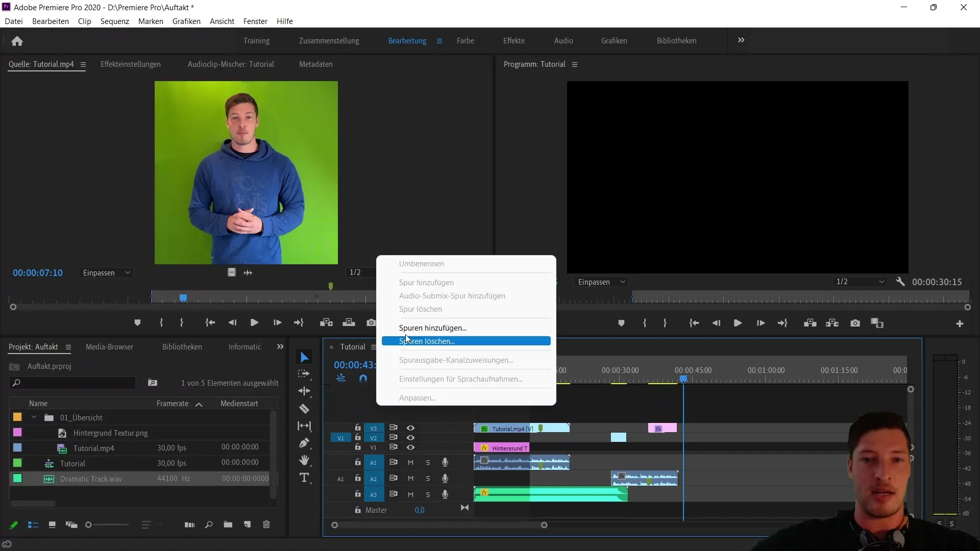The image size is (980, 551).
Task: Select the Pen tool
Action: [x=304, y=443]
